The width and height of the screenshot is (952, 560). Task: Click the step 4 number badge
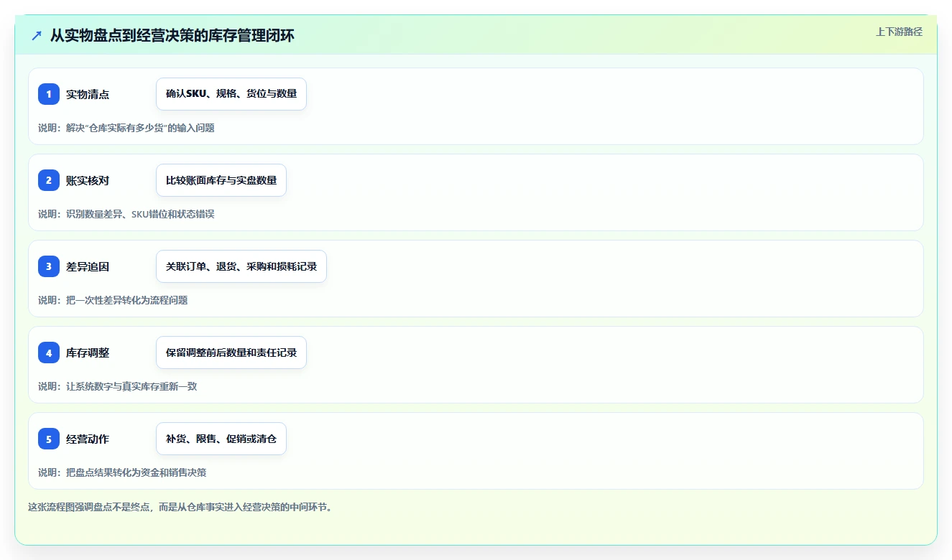[49, 353]
